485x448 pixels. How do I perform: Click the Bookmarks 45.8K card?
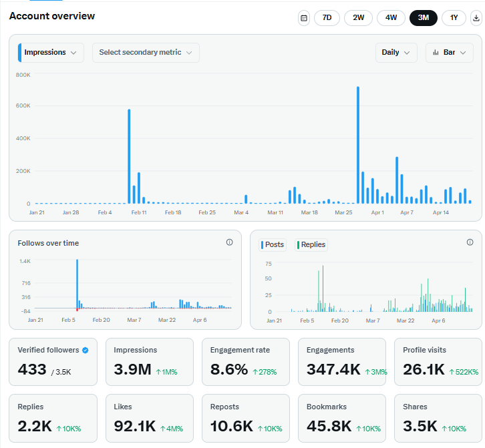[342, 419]
